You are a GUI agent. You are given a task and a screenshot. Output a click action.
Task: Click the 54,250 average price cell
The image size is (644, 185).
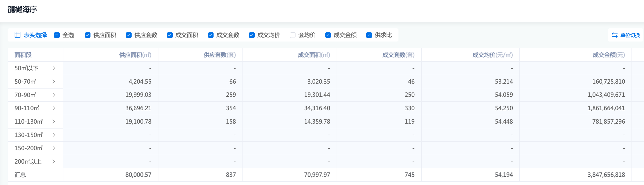[x=504, y=108]
